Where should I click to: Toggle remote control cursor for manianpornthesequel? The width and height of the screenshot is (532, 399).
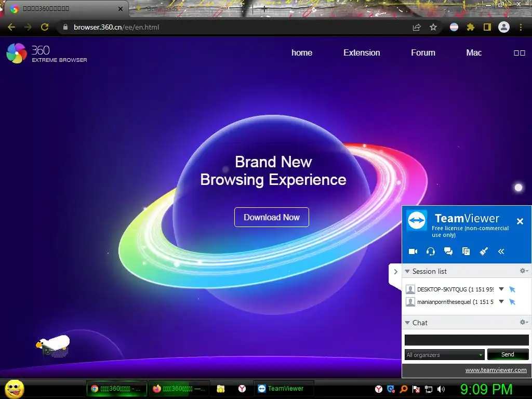tap(512, 302)
